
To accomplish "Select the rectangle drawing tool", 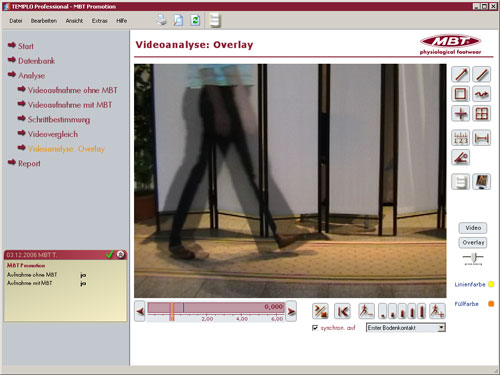I will (461, 94).
